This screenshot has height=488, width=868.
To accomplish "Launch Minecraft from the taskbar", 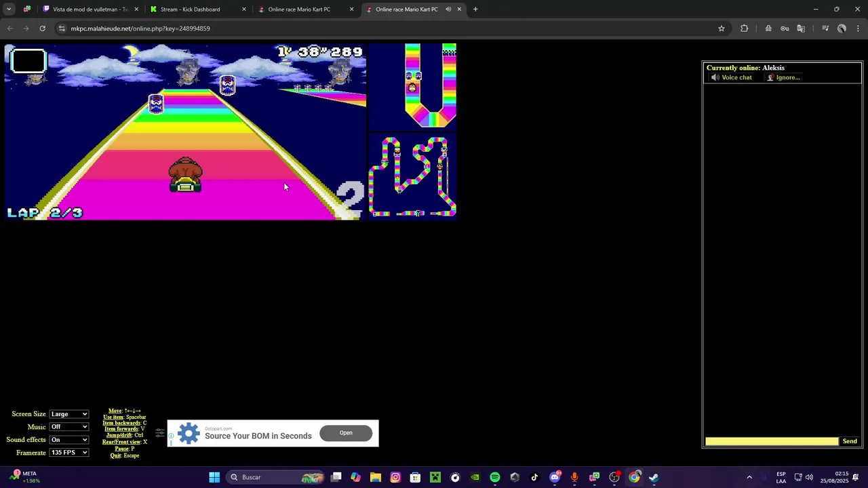I will 435,477.
